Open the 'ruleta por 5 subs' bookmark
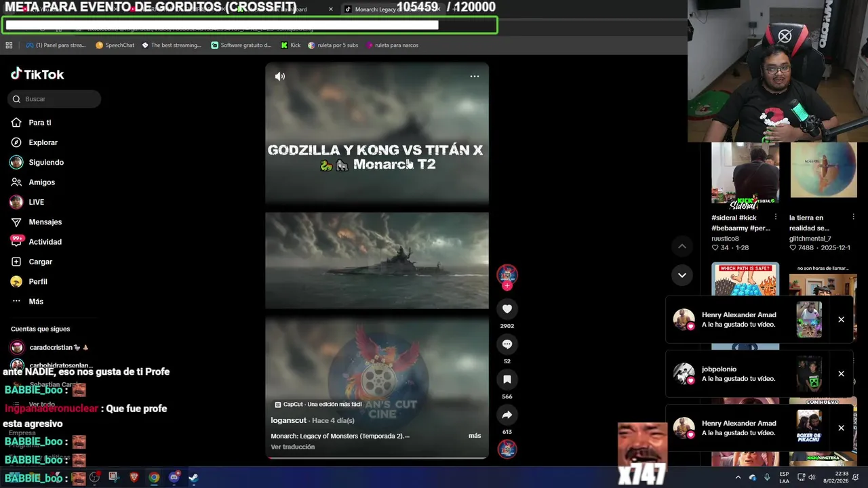The width and height of the screenshot is (868, 488). point(333,45)
